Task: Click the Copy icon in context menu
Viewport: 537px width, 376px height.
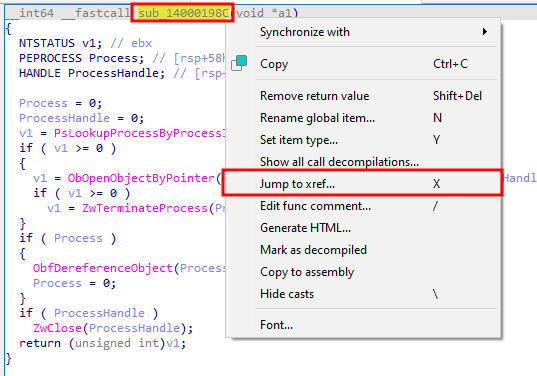Action: 239,63
